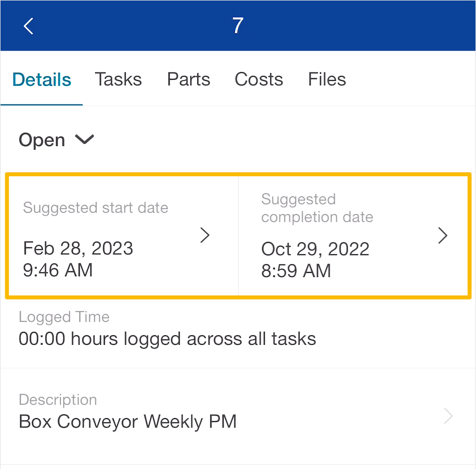Open the Box Conveyor Weekly PM description
The height and width of the screenshot is (469, 476).
coord(127,422)
